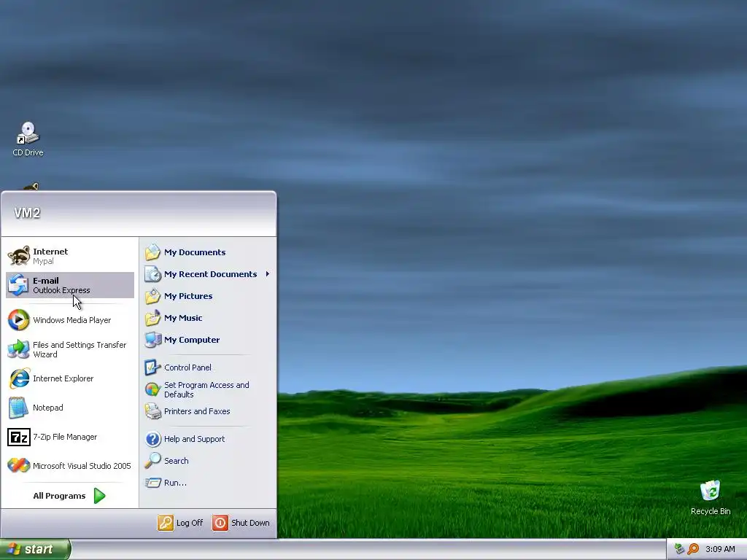This screenshot has height=560, width=747.
Task: Select the Recycle Bin desktop icon
Action: pos(711,497)
